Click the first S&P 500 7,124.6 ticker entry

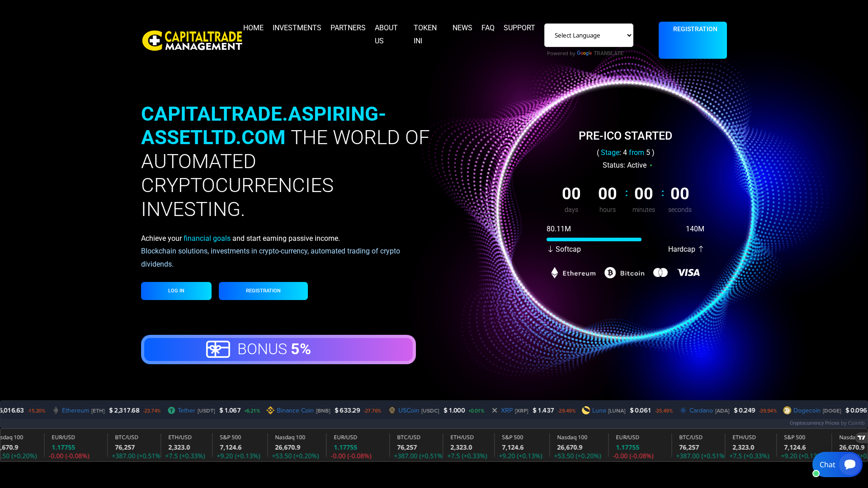pyautogui.click(x=239, y=447)
